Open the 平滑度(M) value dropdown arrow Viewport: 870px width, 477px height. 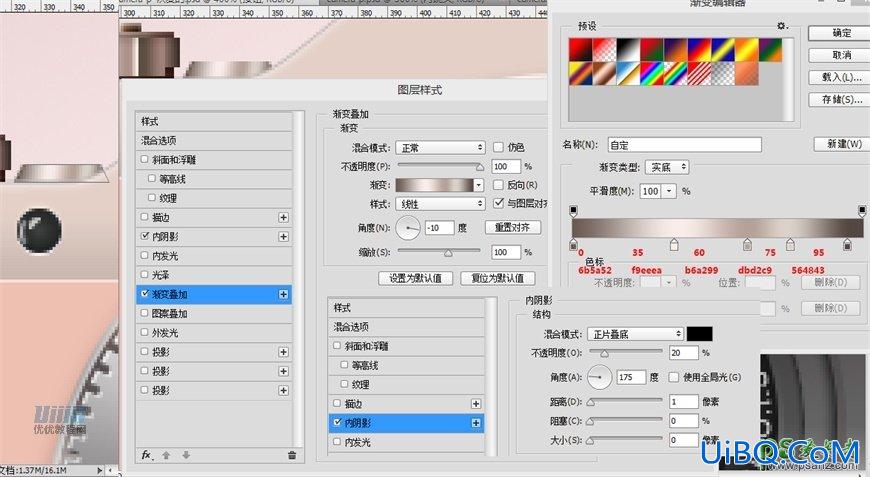[669, 191]
